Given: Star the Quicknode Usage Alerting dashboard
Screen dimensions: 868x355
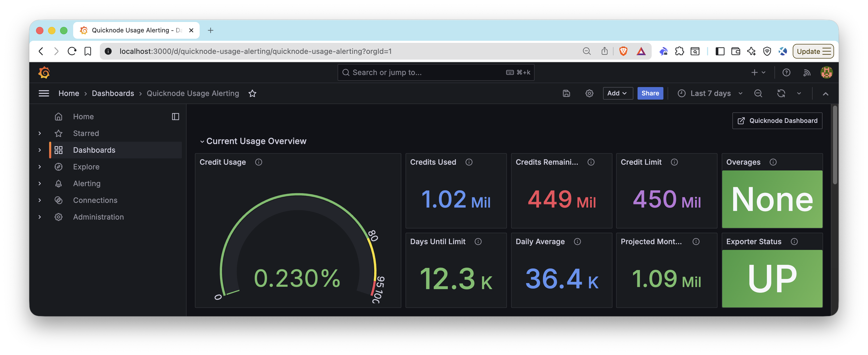Looking at the screenshot, I should 252,93.
